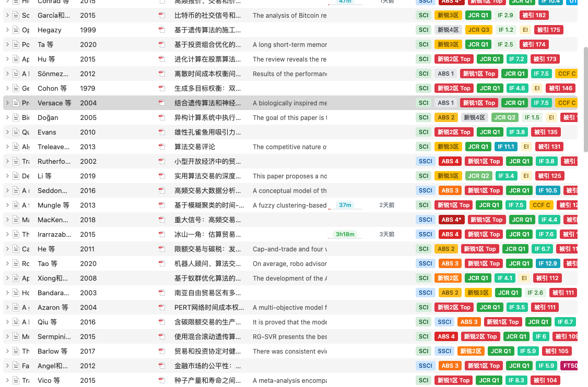Click the 37m reading time progress in Mungle row
The width and height of the screenshot is (588, 387).
(x=345, y=205)
